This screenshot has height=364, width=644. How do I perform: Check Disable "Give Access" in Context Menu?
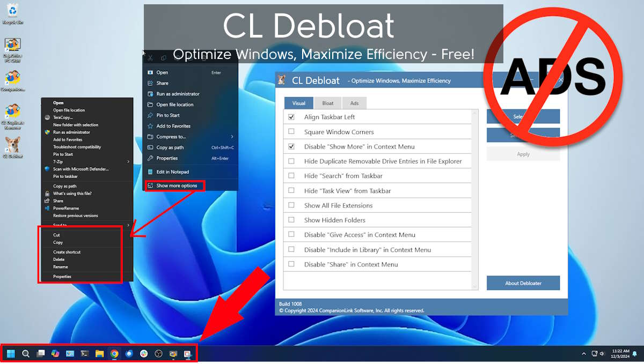(x=291, y=234)
